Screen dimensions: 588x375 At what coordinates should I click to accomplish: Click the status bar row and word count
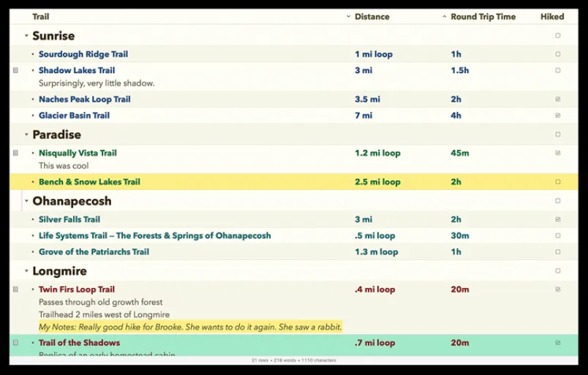coord(293,360)
